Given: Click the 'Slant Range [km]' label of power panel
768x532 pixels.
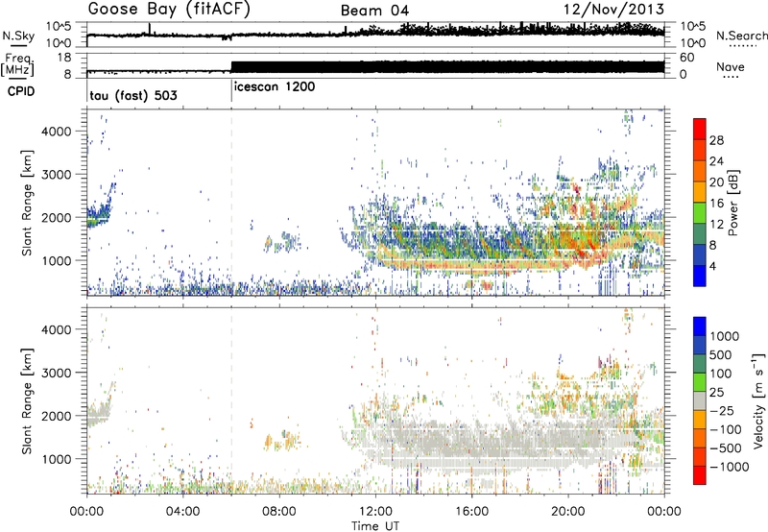Looking at the screenshot, I should pyautogui.click(x=28, y=203).
